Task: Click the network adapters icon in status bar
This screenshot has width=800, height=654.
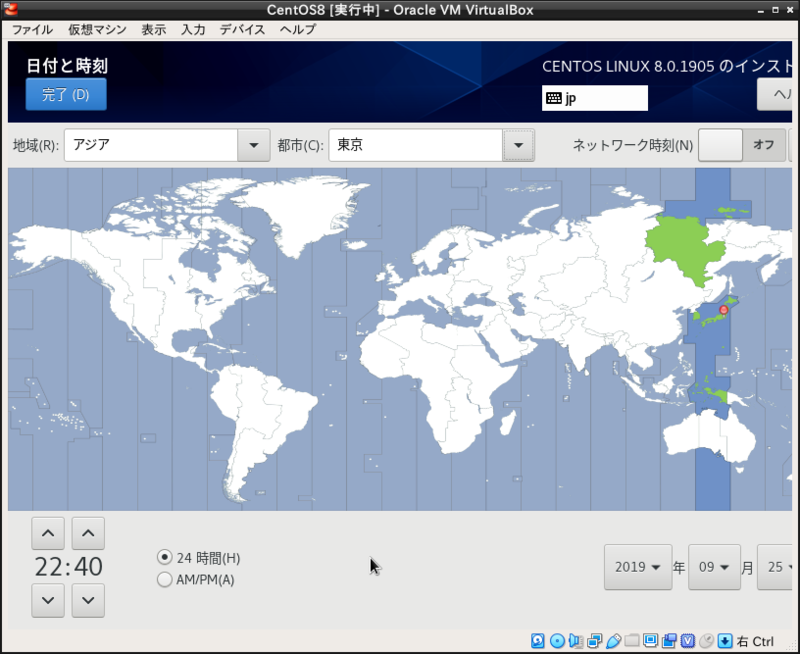Action: (594, 641)
